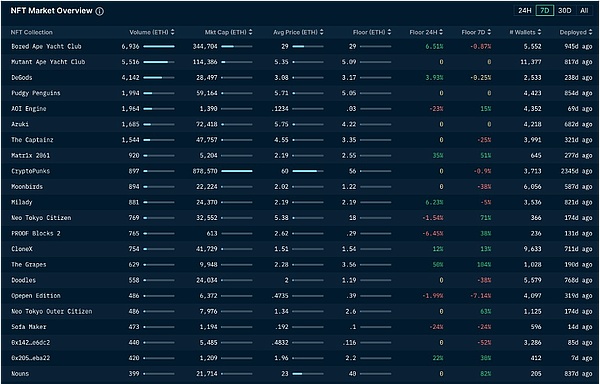This screenshot has height=384, width=600.
Task: Sort by Volume (ETH) arrows icon
Action: click(173, 33)
